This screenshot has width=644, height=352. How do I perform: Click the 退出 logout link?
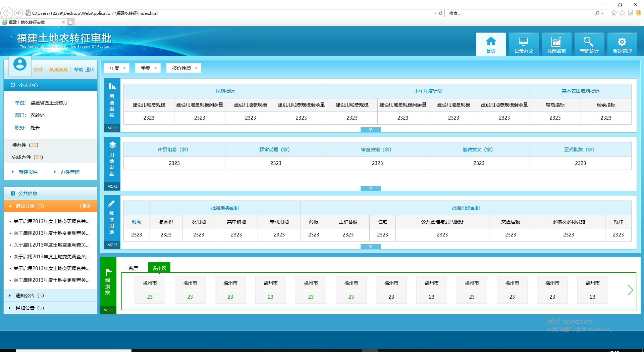(90, 70)
